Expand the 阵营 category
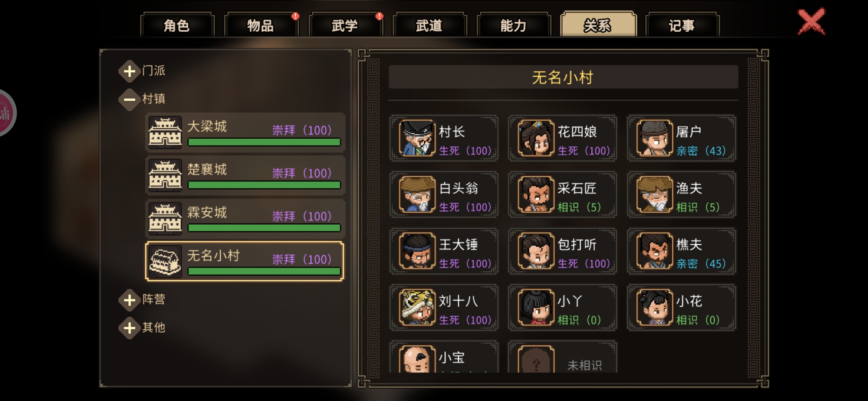 129,300
